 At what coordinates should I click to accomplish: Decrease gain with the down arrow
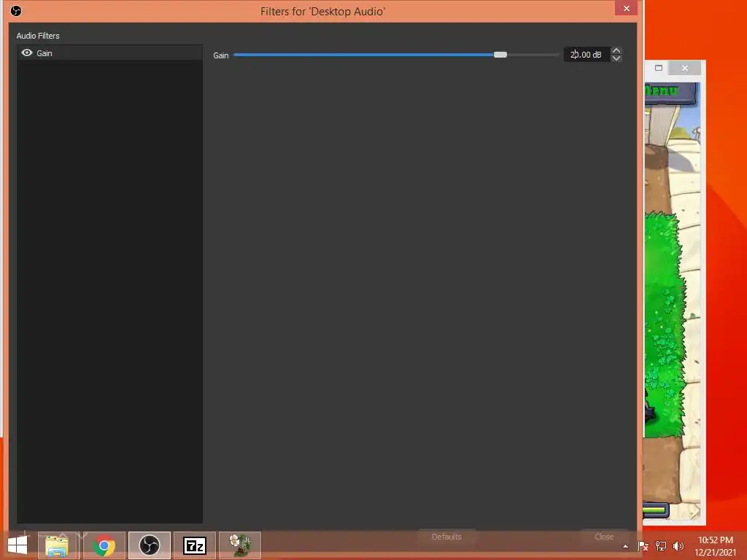pyautogui.click(x=616, y=58)
